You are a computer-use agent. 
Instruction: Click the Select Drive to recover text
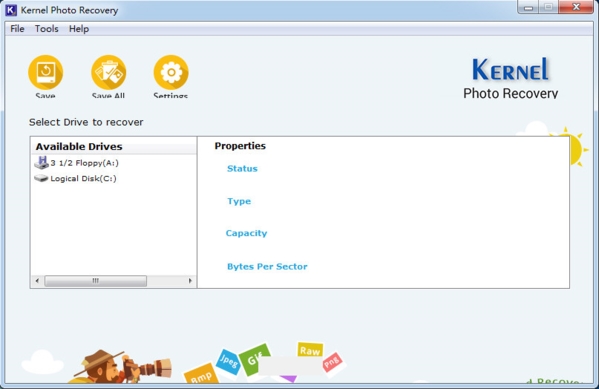[x=86, y=122]
